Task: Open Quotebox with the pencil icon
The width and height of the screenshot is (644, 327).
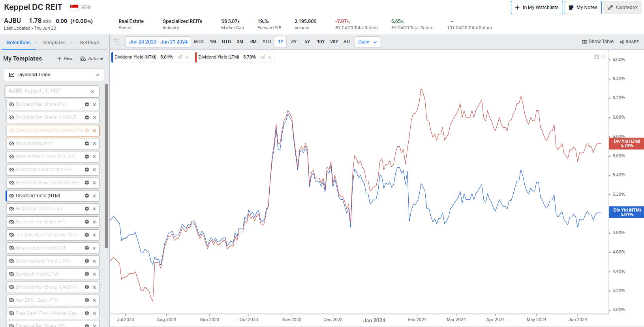Action: pos(622,8)
